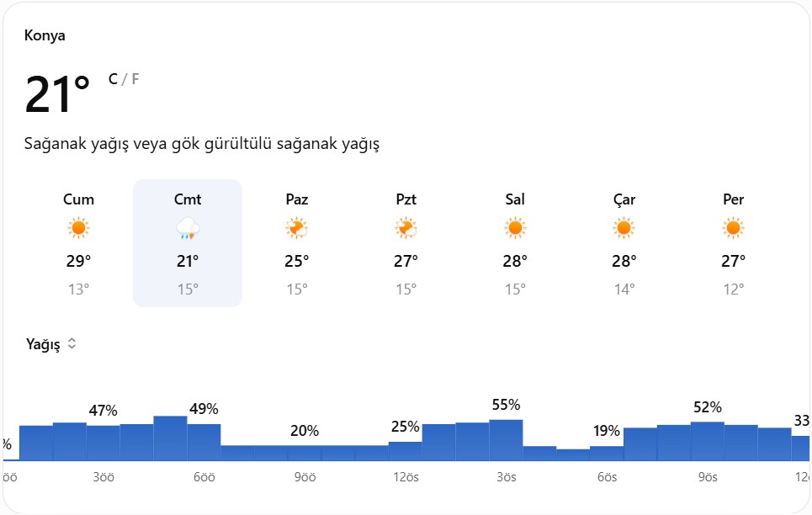Image resolution: width=812 pixels, height=515 pixels.
Task: Select the Per day forecast tab
Action: pyautogui.click(x=733, y=243)
